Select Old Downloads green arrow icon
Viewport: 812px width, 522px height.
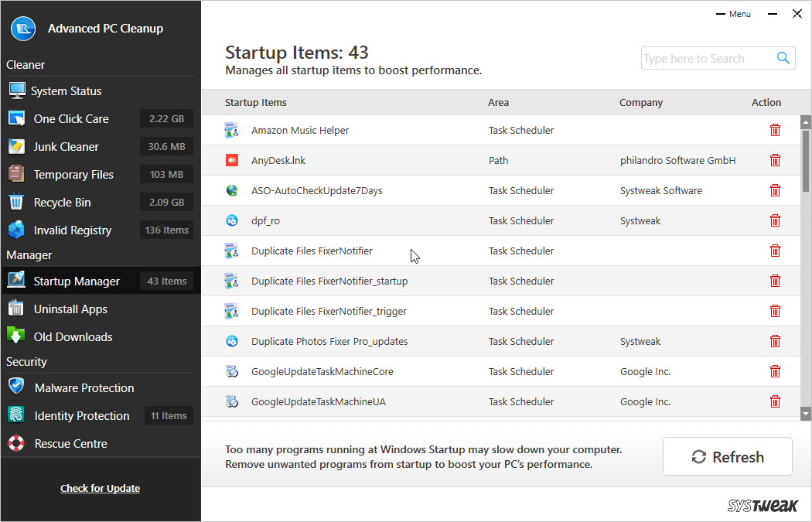[x=16, y=336]
